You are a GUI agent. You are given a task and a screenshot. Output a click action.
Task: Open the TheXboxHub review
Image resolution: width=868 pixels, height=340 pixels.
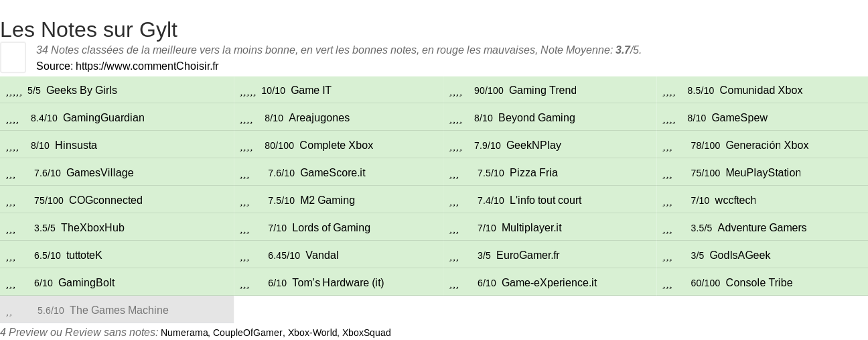point(92,227)
